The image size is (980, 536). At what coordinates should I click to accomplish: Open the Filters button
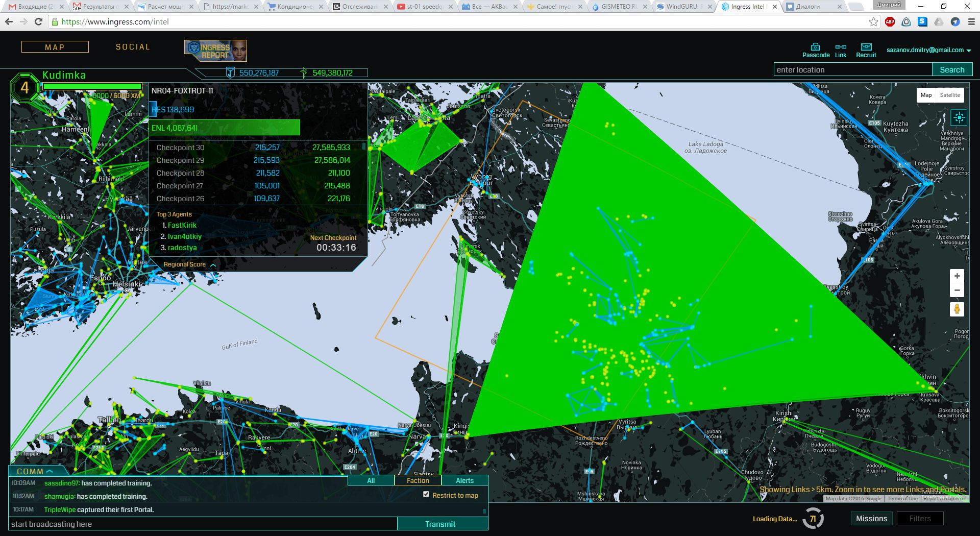920,519
